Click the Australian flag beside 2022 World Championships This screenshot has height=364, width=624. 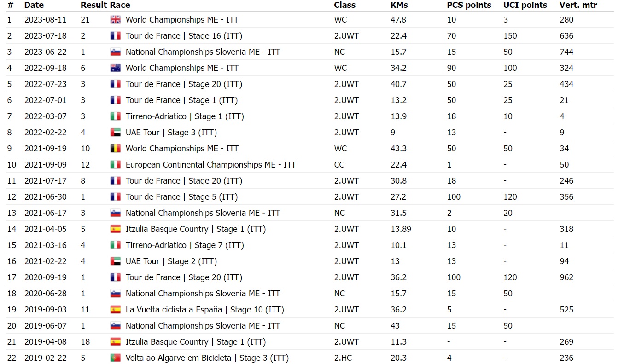click(116, 68)
